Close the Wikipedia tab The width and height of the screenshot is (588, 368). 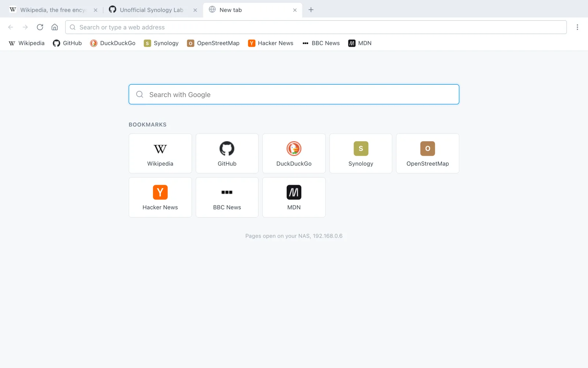coord(96,10)
